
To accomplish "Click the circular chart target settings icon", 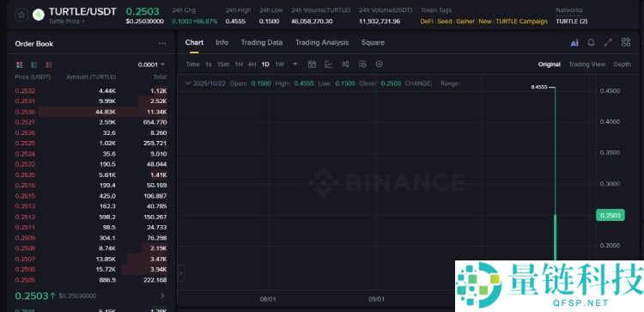I will point(379,64).
